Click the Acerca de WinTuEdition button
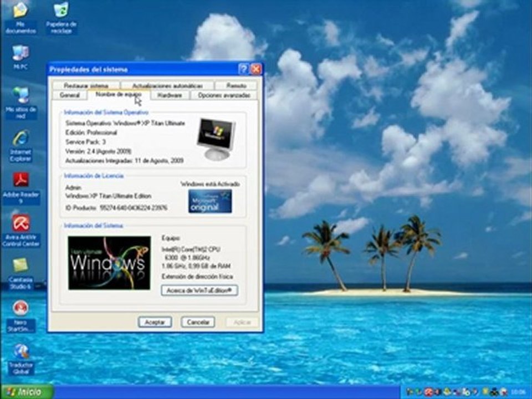532x399 pixels. (199, 290)
